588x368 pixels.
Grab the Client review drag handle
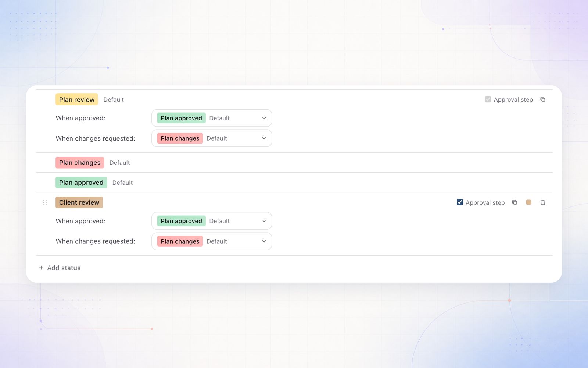click(x=45, y=202)
